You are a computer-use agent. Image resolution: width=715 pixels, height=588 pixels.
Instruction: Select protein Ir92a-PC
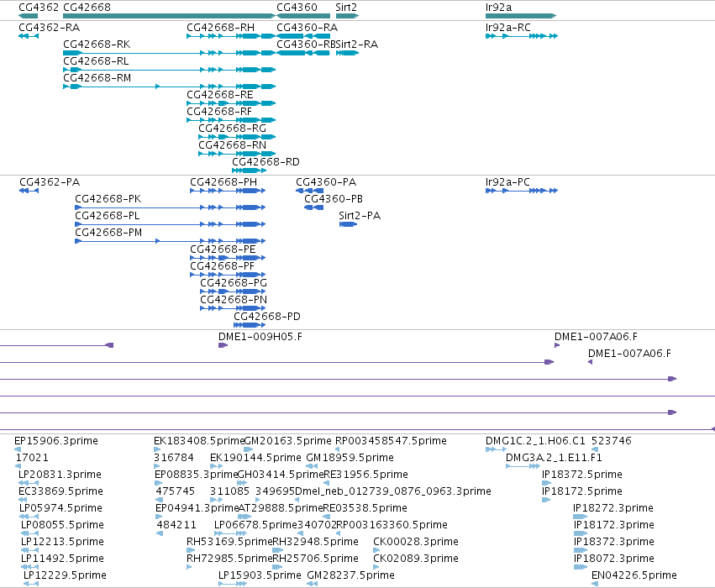(507, 182)
